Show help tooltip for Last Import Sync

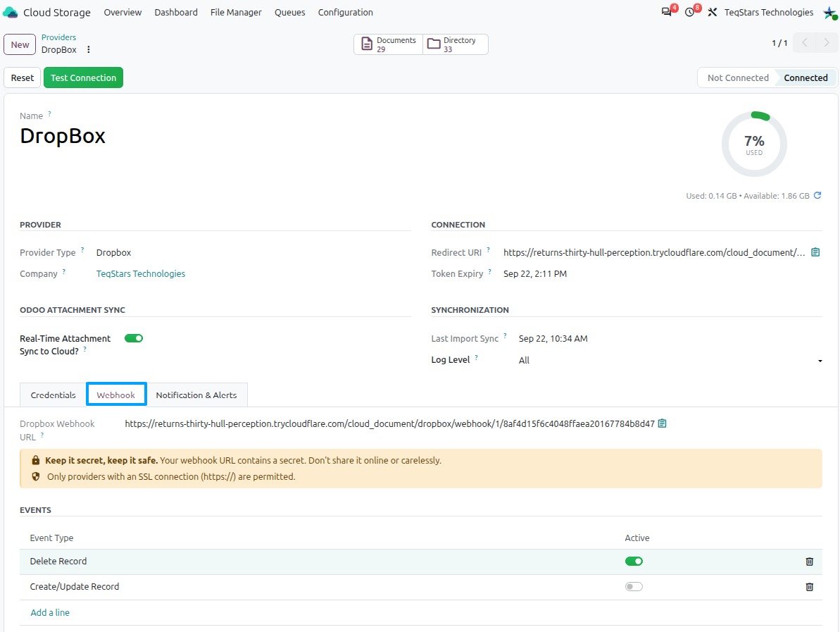505,335
